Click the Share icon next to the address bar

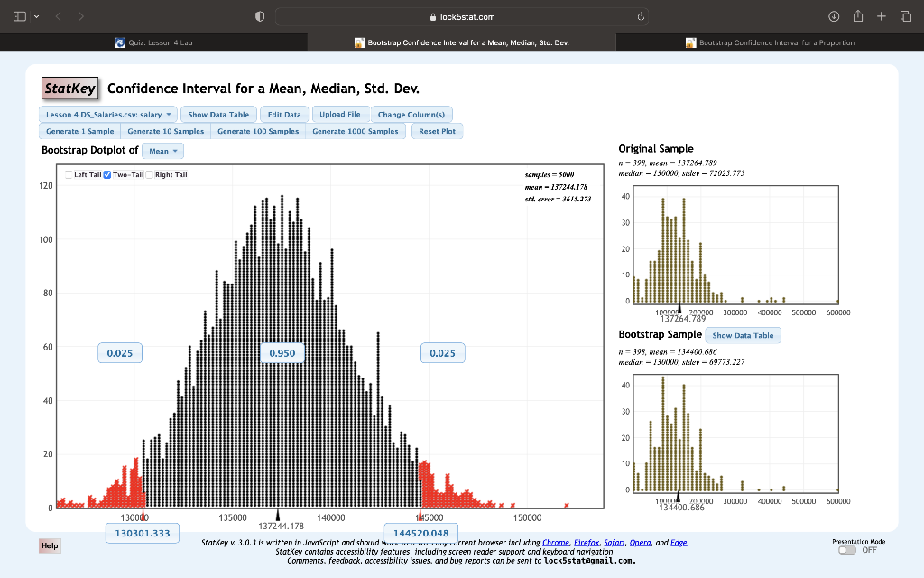pyautogui.click(x=856, y=15)
